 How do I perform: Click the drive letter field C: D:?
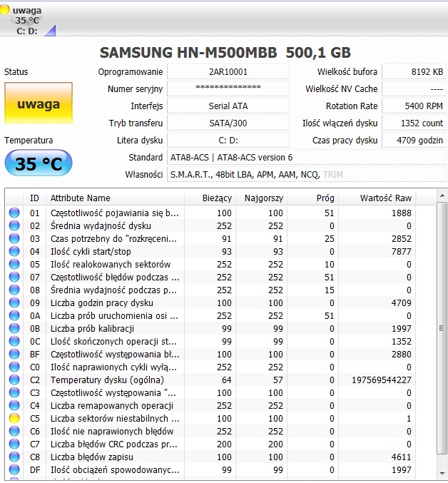pos(228,140)
